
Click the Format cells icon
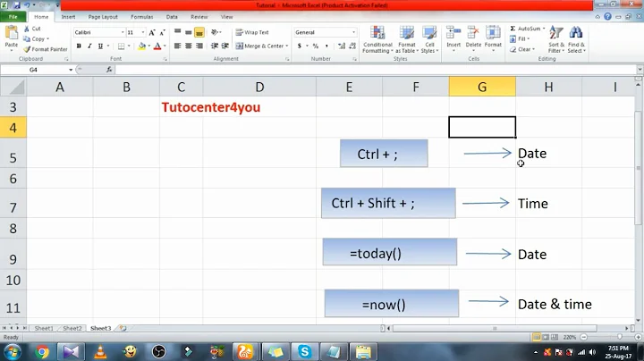[x=493, y=33]
